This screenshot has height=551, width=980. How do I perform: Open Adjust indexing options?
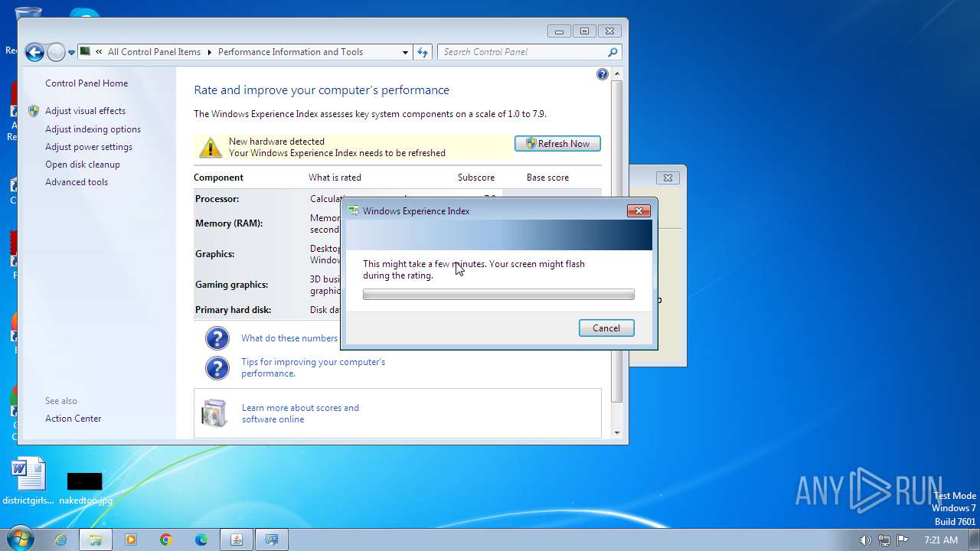click(93, 129)
